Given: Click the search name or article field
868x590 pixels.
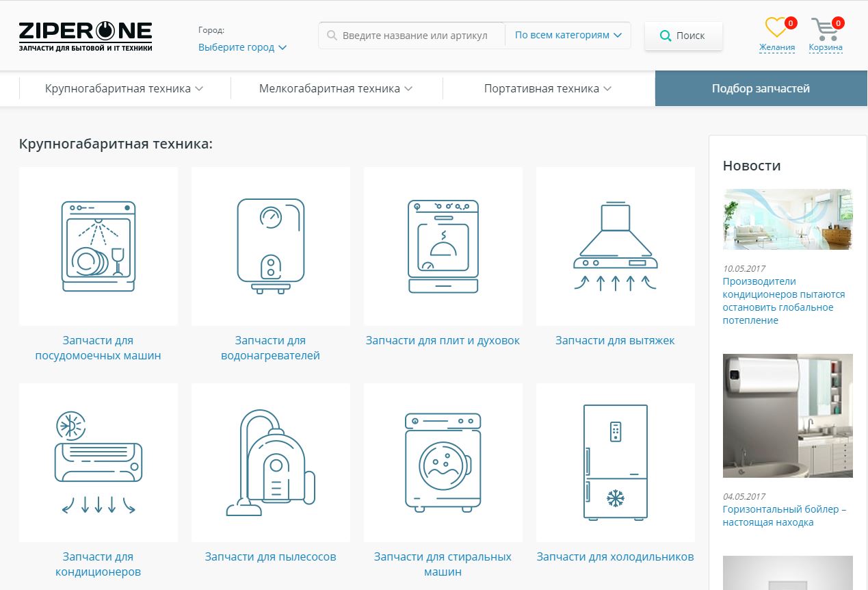Looking at the screenshot, I should [x=415, y=36].
